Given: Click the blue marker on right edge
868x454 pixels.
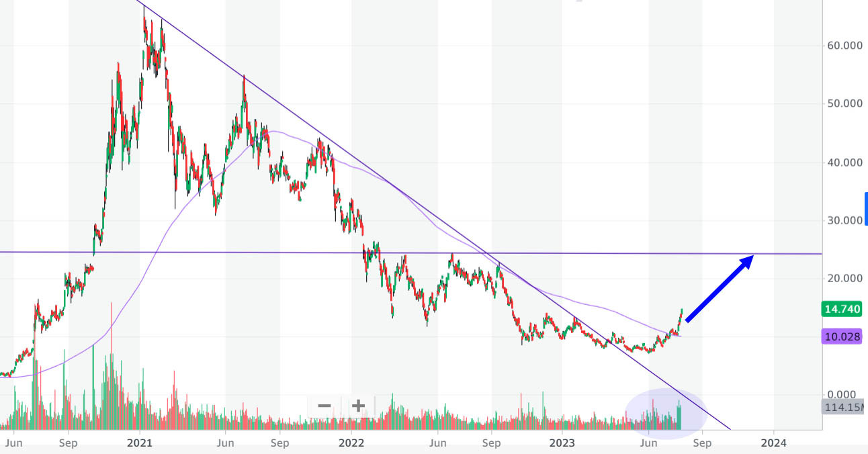Looking at the screenshot, I should (x=865, y=208).
